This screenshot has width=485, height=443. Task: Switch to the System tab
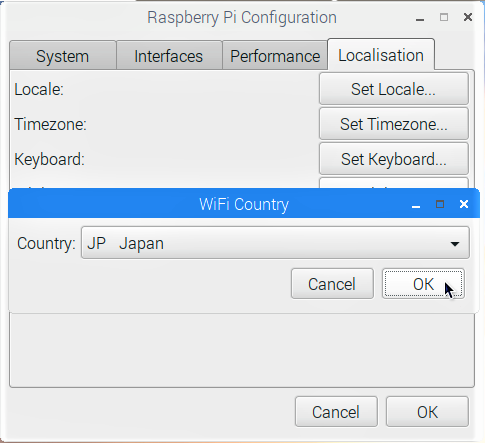(63, 56)
